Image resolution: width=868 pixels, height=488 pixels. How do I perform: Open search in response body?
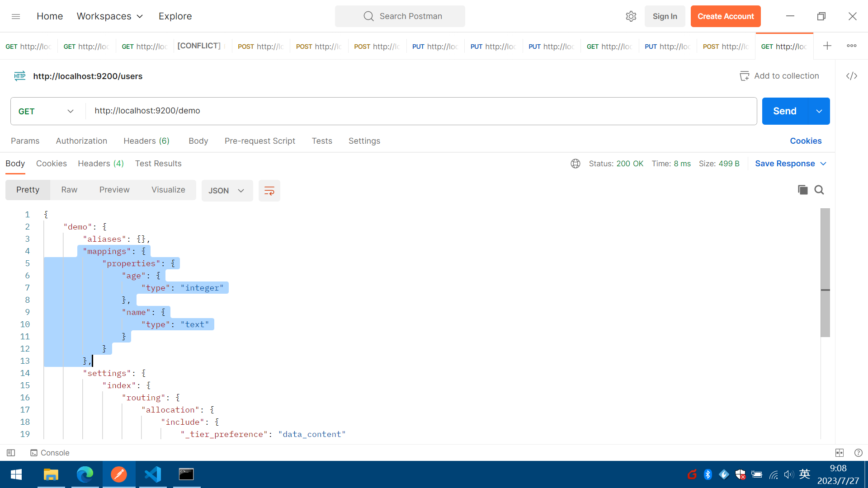(819, 190)
